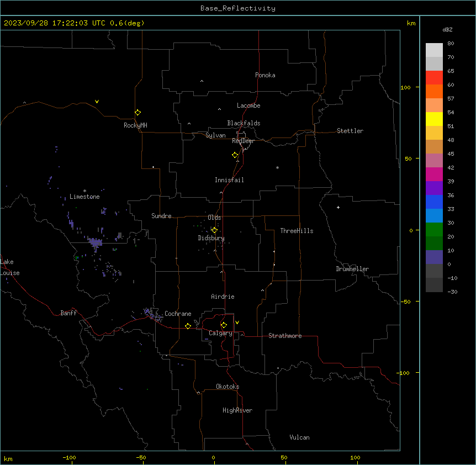Click the RockyMH town label
Screen dimensions: 476x465
coord(135,125)
